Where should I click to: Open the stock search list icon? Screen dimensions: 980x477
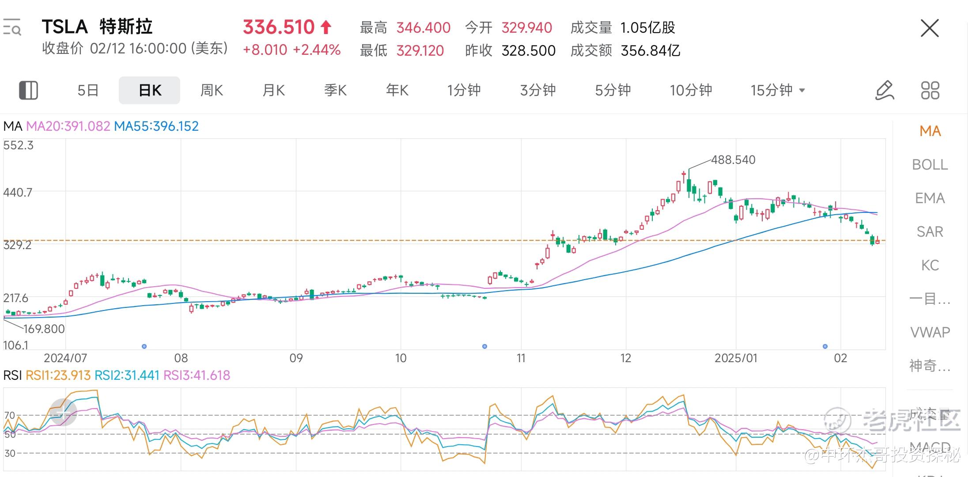tap(12, 27)
